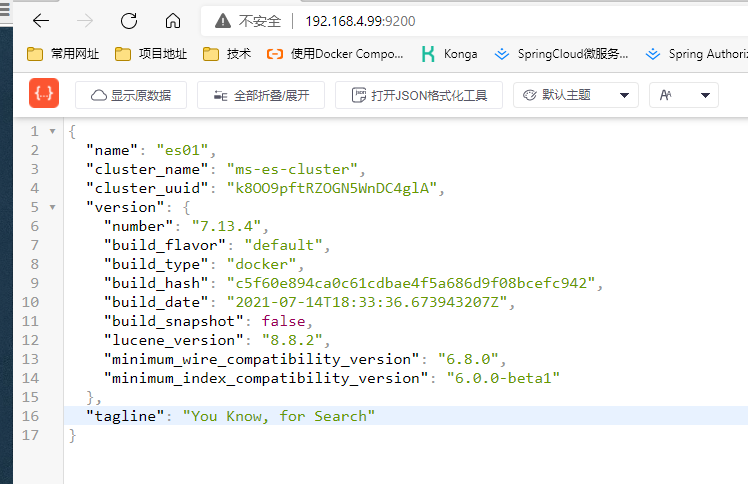Click the "ms-es-cluster" value
The width and height of the screenshot is (748, 484).
pos(292,169)
